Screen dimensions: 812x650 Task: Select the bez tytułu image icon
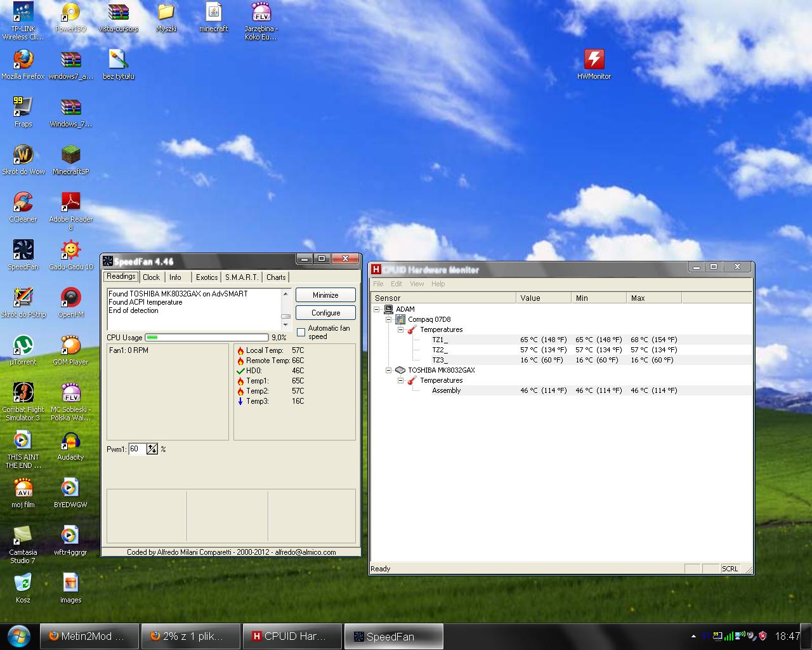click(x=118, y=65)
